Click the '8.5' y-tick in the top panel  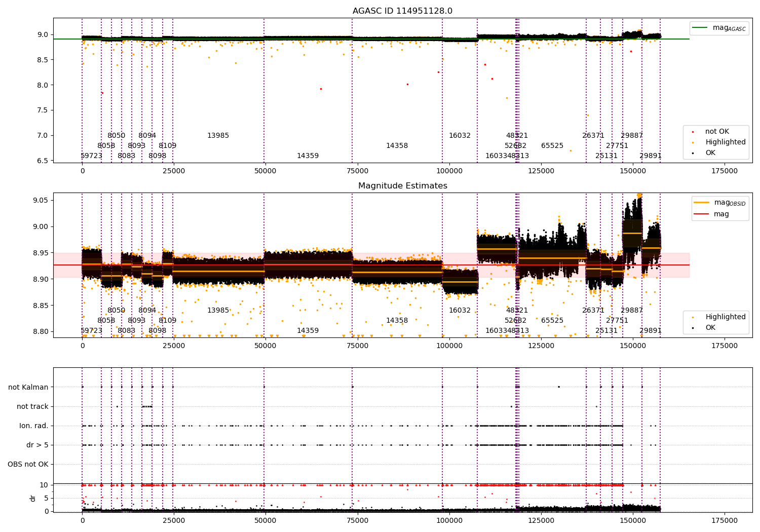(x=43, y=60)
